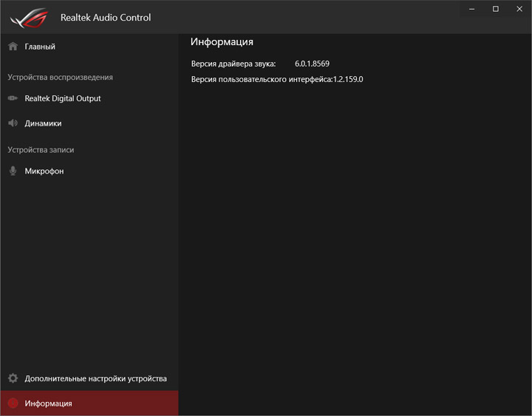This screenshot has height=416, width=532.
Task: Open the Главный page label
Action: [x=40, y=47]
